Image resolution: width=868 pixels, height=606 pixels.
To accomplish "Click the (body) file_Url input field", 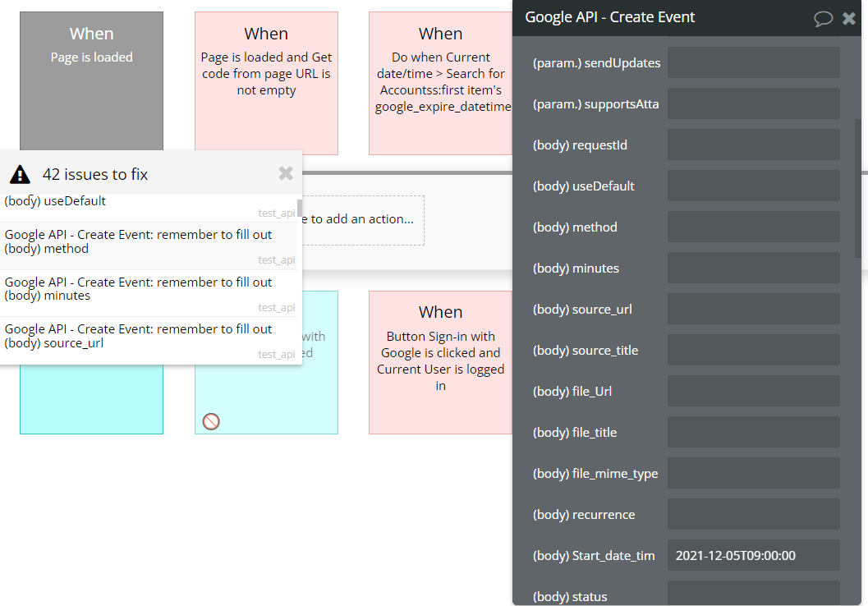I will [753, 391].
